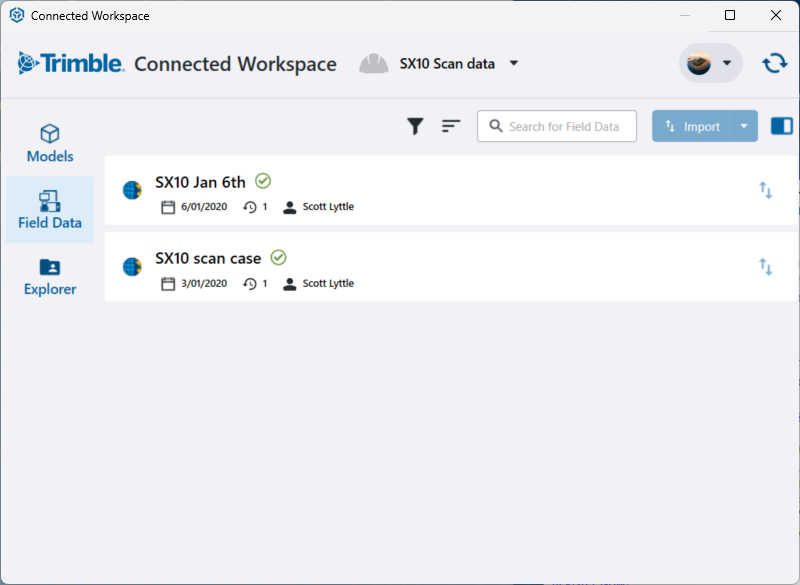Open the user profile avatar dropdown

click(710, 64)
